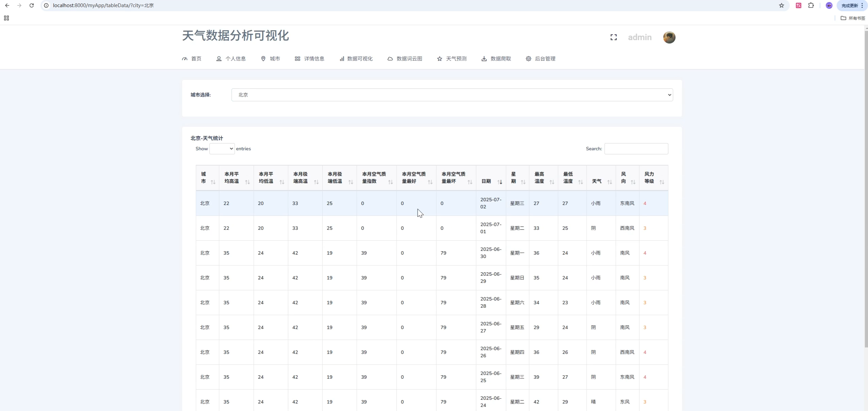Image resolution: width=868 pixels, height=411 pixels.
Task: Sort by 最低温度 column arrows
Action: coord(580,182)
